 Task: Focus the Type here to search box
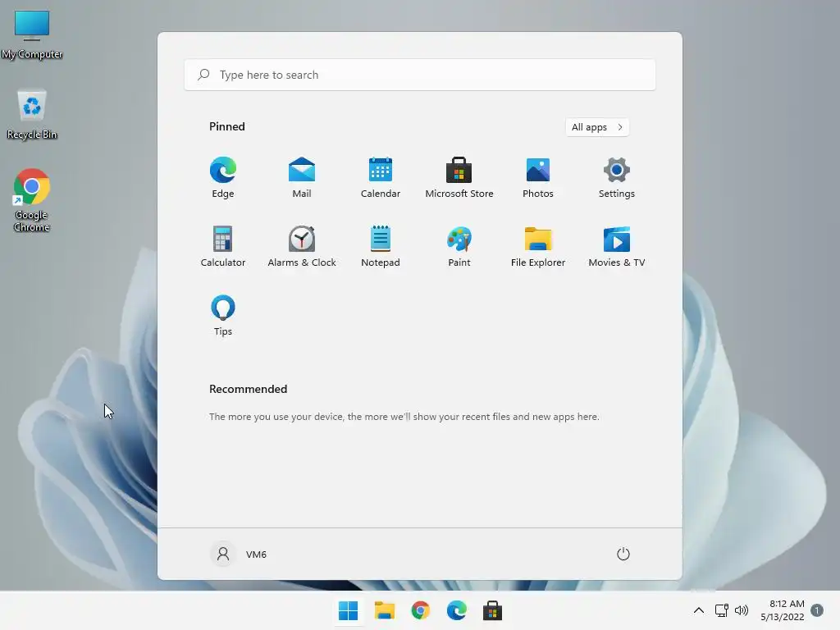coord(419,75)
